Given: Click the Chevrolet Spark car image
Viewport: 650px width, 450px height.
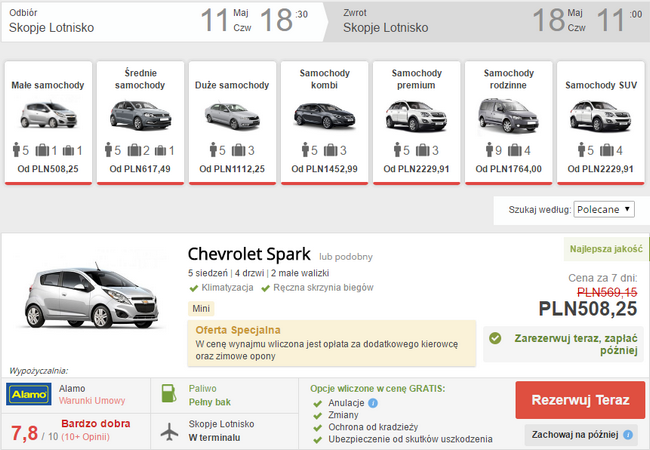Looking at the screenshot, I should pos(92,295).
